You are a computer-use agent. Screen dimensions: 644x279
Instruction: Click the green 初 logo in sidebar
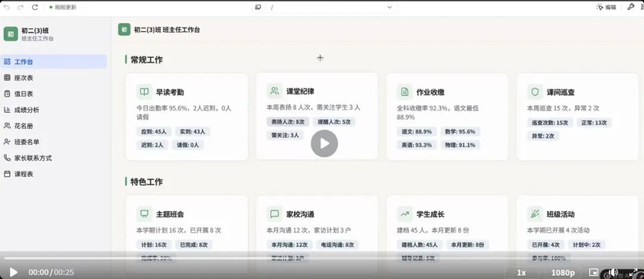click(x=11, y=34)
